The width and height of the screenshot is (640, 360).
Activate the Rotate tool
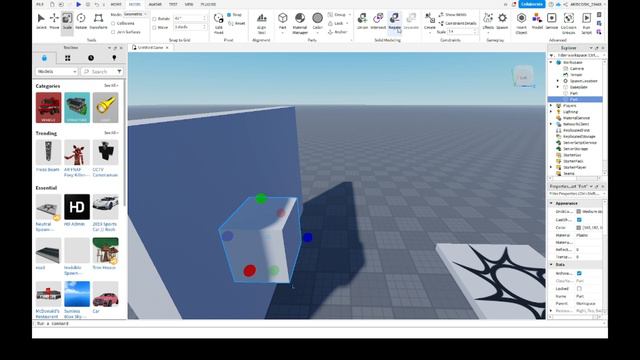81,21
